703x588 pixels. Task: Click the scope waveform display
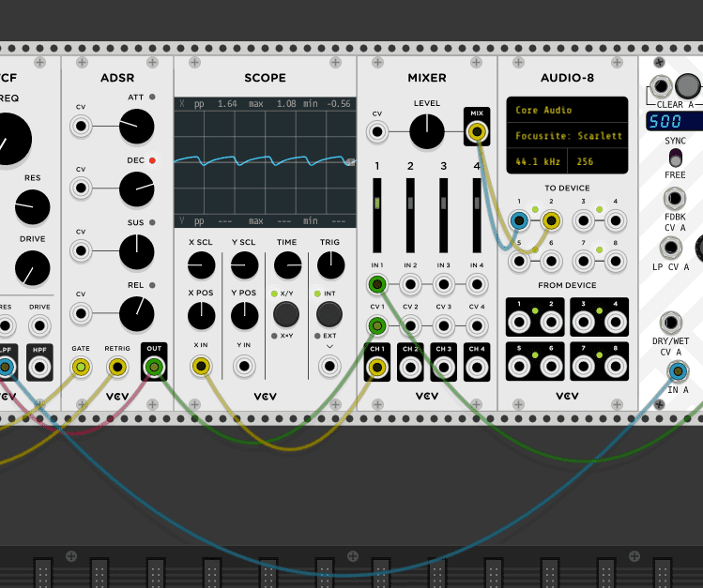point(265,162)
